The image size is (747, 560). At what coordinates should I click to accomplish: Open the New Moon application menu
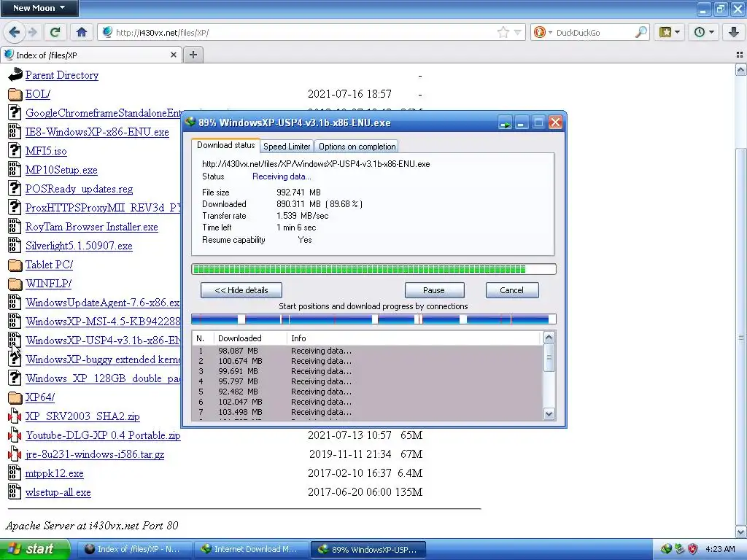click(39, 8)
